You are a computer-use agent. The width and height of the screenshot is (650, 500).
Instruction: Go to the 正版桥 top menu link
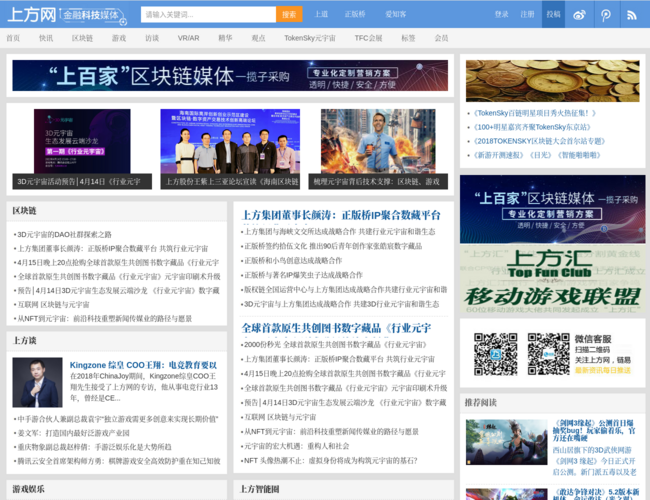[354, 14]
